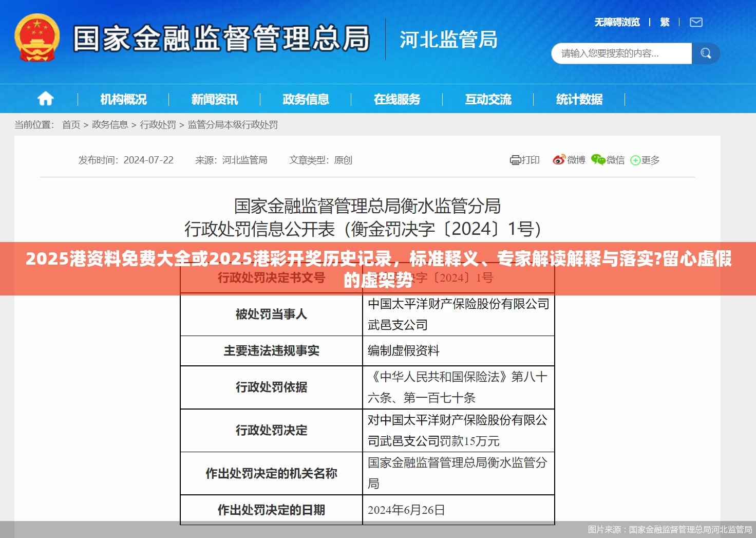756x538 pixels.
Task: Click table cell 被处罚当事人
Action: 271,314
